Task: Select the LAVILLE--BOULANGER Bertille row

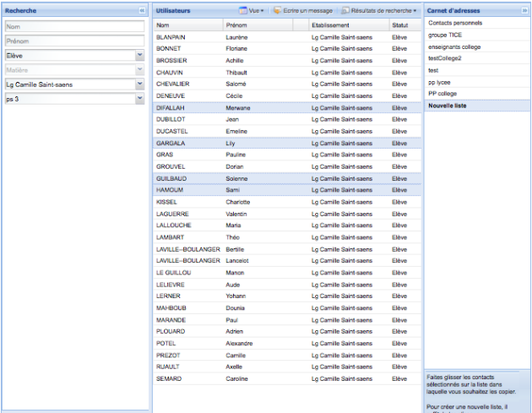Action: tap(287, 249)
